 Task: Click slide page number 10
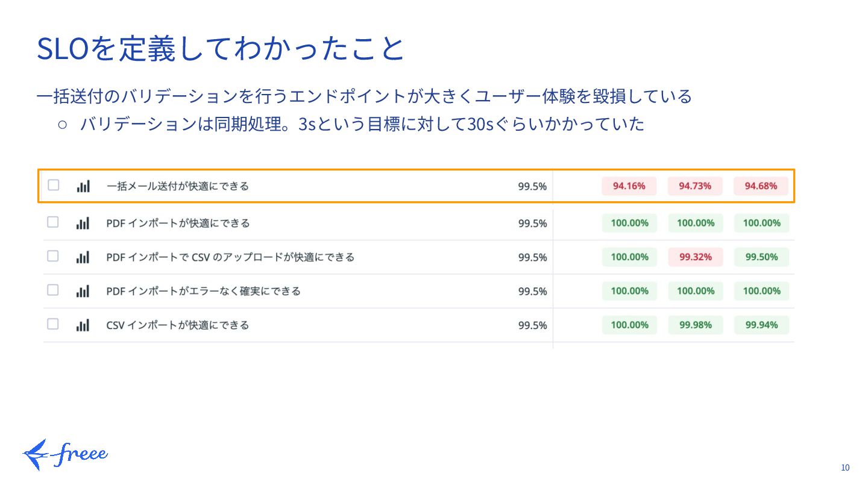[844, 468]
